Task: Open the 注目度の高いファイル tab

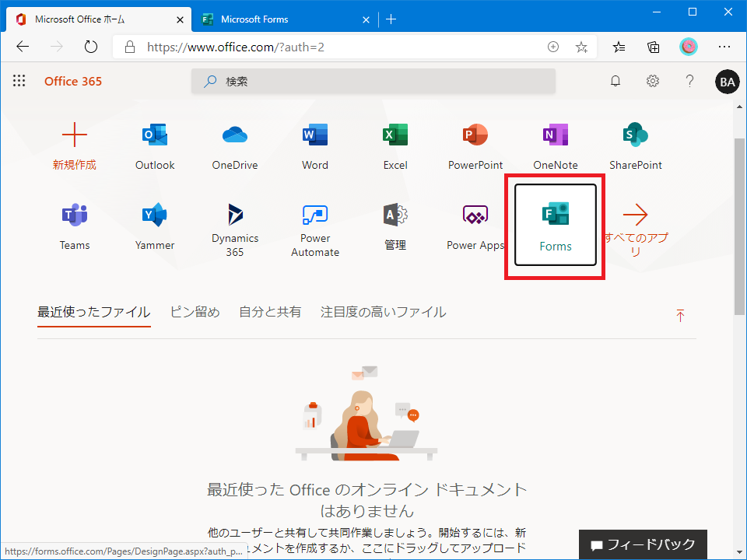Action: 383,312
